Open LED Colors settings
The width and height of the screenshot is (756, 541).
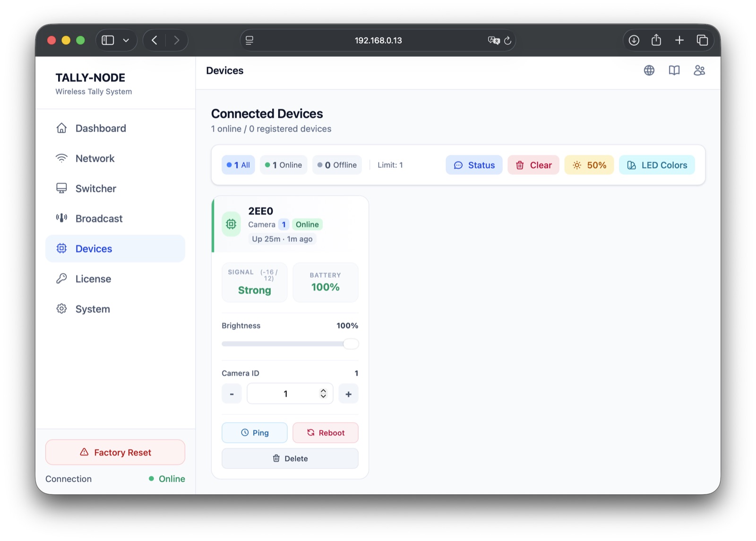click(x=657, y=165)
